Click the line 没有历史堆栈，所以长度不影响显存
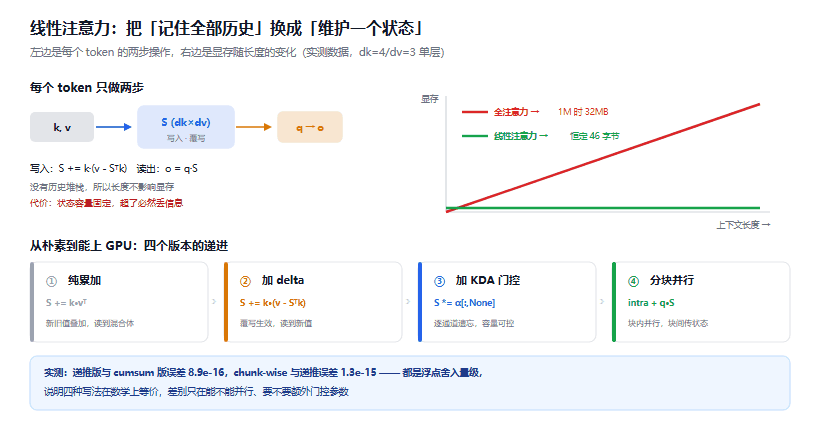 pos(102,187)
